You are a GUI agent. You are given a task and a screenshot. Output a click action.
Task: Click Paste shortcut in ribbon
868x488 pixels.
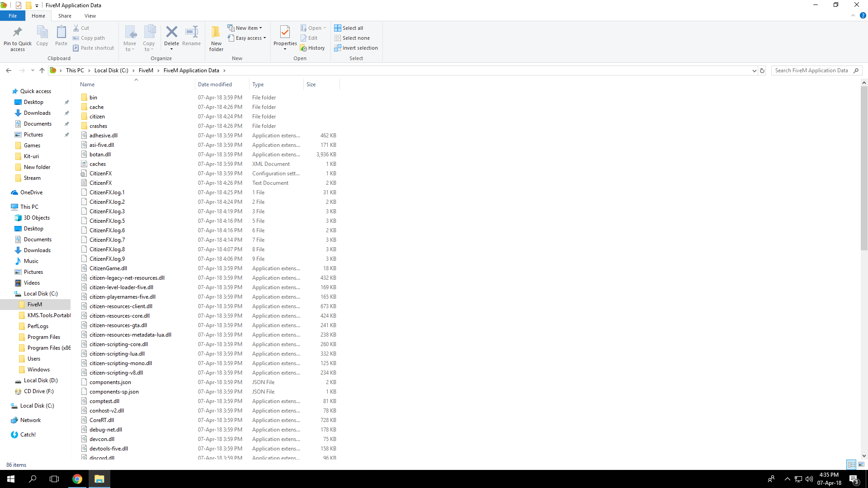[93, 48]
